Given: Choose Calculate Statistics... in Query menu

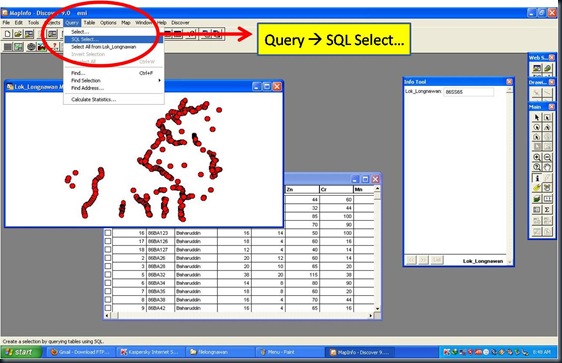Looking at the screenshot, I should click(114, 100).
